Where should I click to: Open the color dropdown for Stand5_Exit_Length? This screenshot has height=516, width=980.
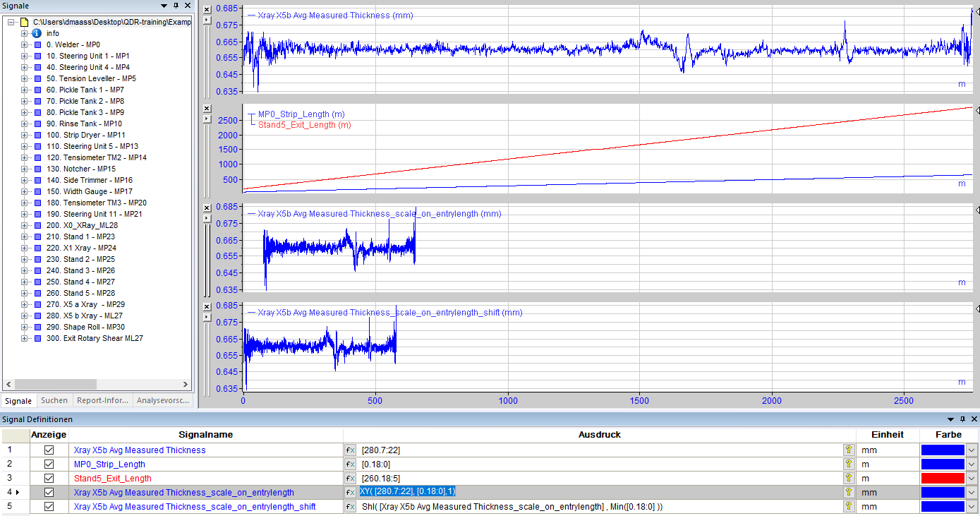pyautogui.click(x=972, y=479)
